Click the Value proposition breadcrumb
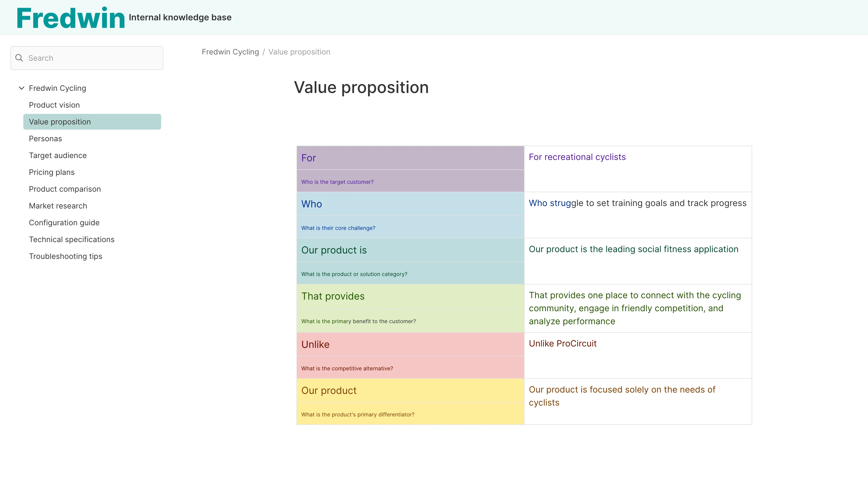The width and height of the screenshot is (868, 488). pos(299,52)
